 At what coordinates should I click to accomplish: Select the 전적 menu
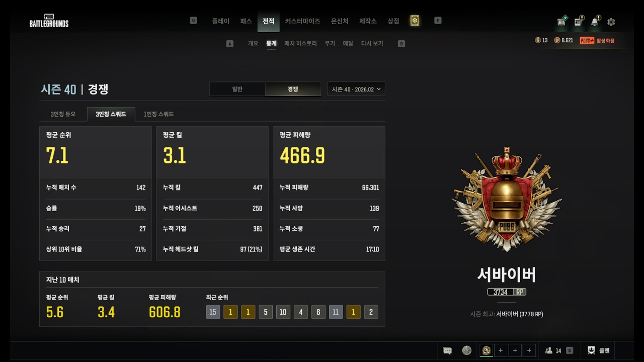[268, 21]
